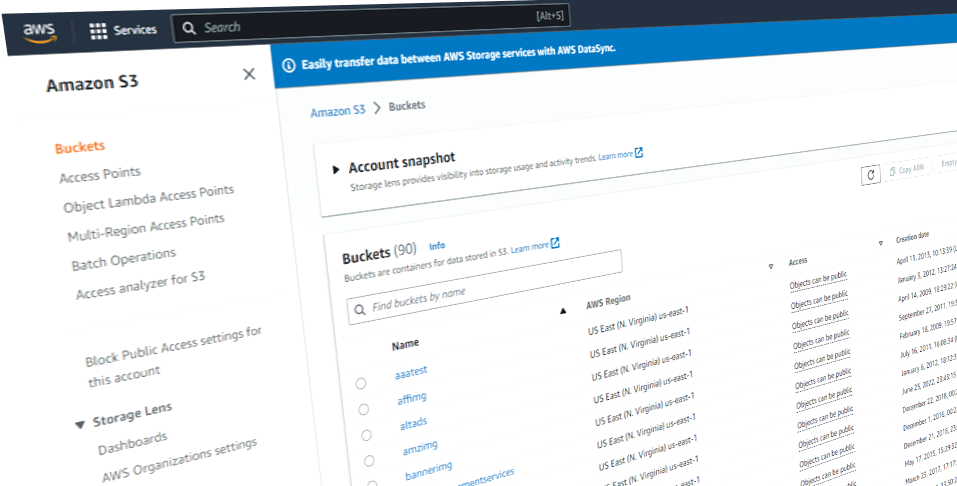Click the Amazon S3 breadcrumb link
The width and height of the screenshot is (957, 486).
(338, 111)
